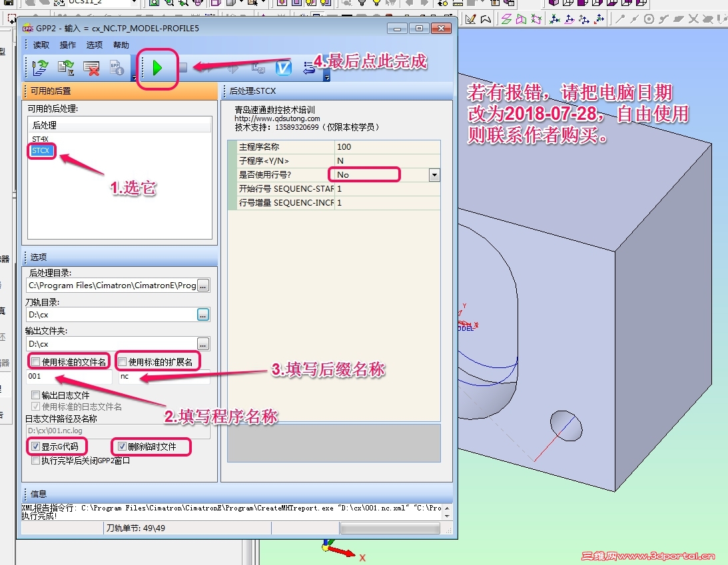
Task: Click the box-select cursor icon at top left
Action: point(11,19)
